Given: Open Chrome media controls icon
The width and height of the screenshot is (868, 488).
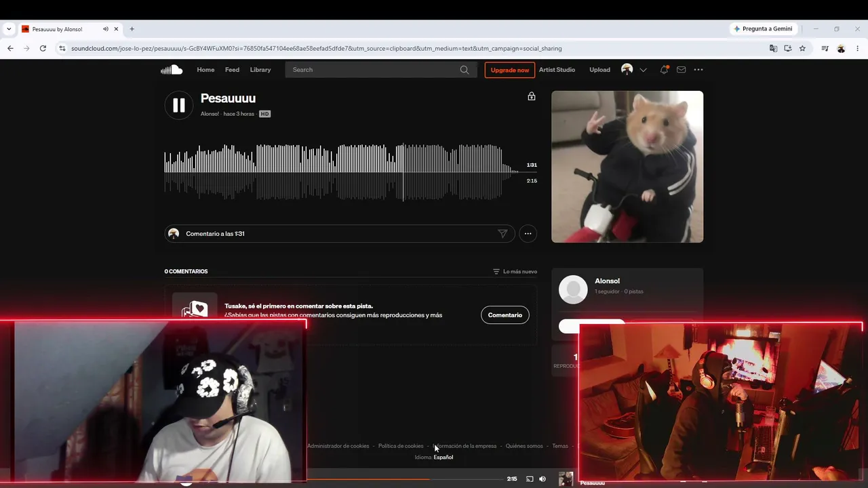Looking at the screenshot, I should pyautogui.click(x=825, y=48).
